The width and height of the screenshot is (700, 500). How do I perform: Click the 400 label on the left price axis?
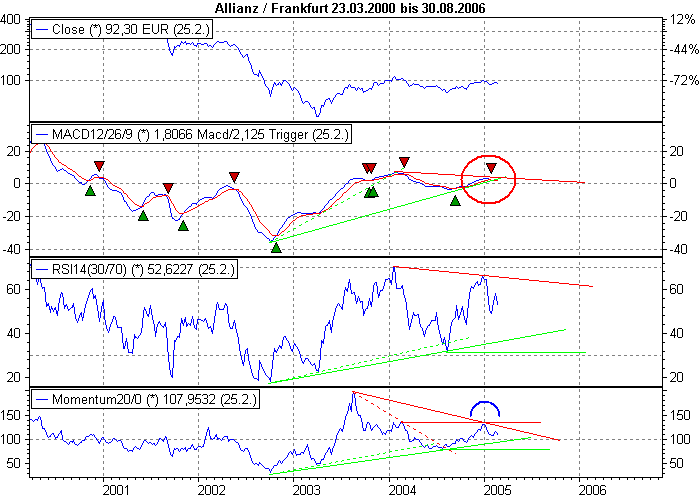pos(10,19)
